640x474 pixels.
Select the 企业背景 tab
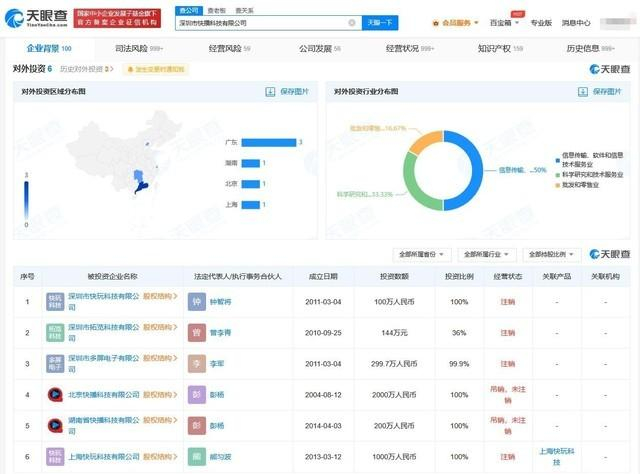(49, 49)
